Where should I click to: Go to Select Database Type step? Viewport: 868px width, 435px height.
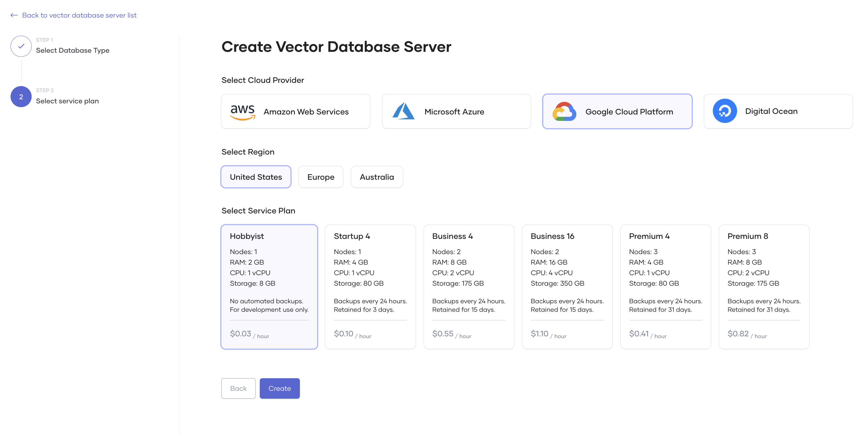(x=72, y=51)
